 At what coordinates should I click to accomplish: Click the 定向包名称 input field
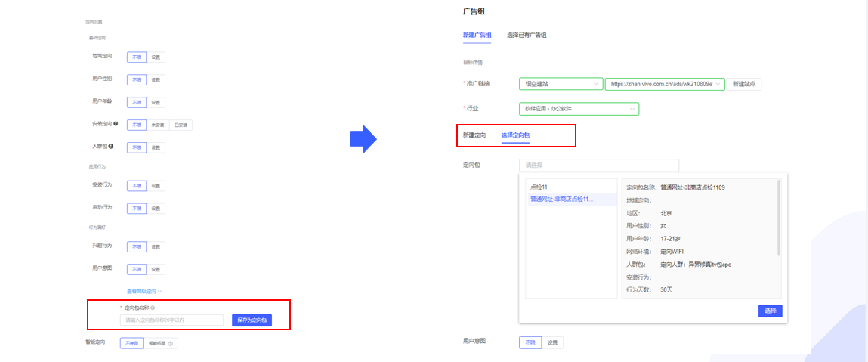click(x=171, y=320)
